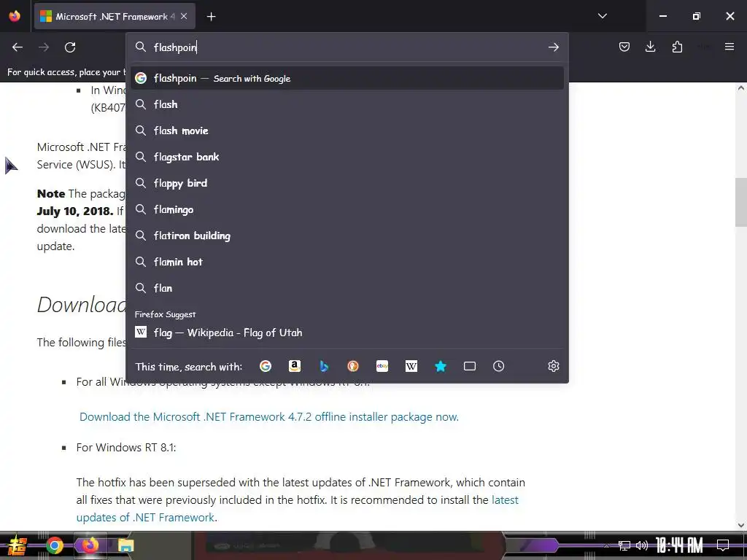Search this time with Bing icon
747x560 pixels.
324,366
